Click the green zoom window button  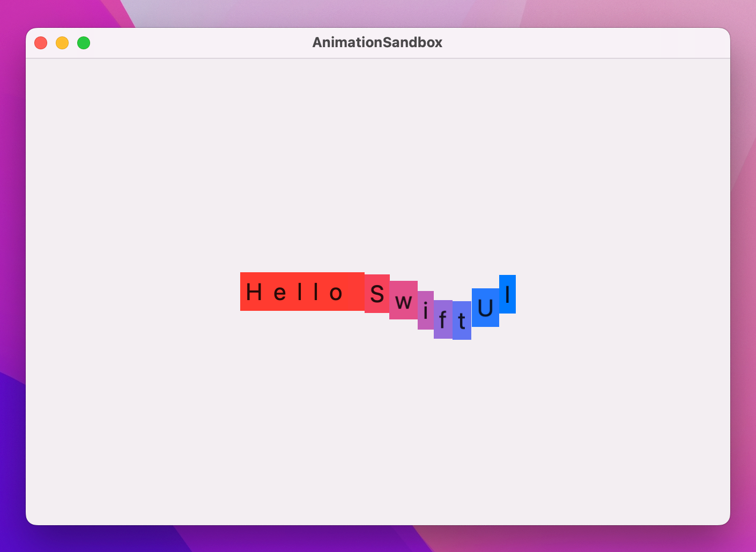(84, 43)
